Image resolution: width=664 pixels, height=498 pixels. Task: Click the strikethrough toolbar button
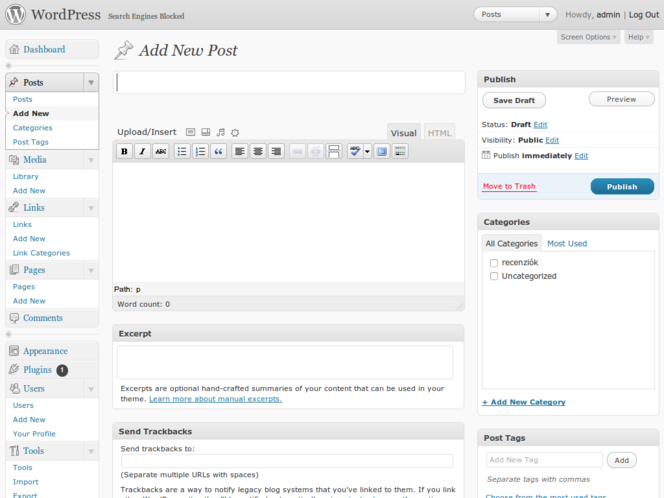(160, 151)
